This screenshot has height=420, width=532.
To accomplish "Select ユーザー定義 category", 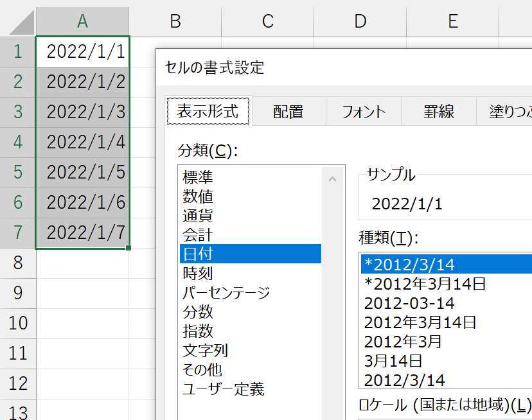I will pos(251,389).
